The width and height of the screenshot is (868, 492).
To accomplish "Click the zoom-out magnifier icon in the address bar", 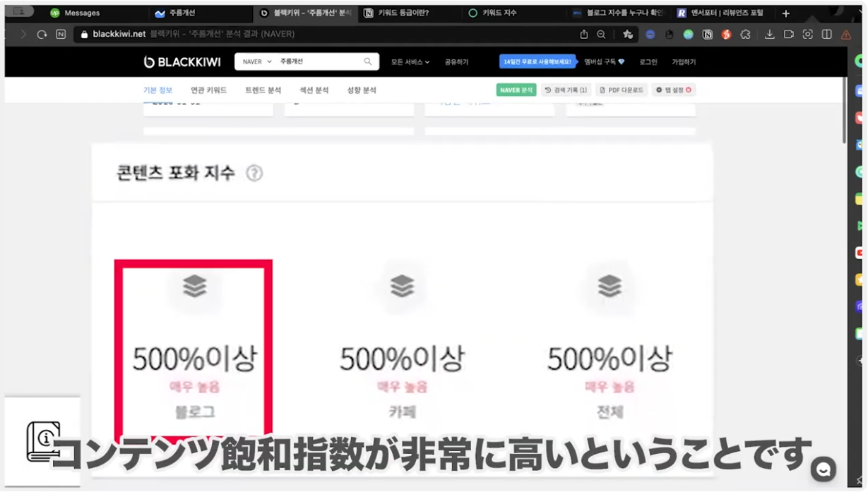I will click(601, 35).
